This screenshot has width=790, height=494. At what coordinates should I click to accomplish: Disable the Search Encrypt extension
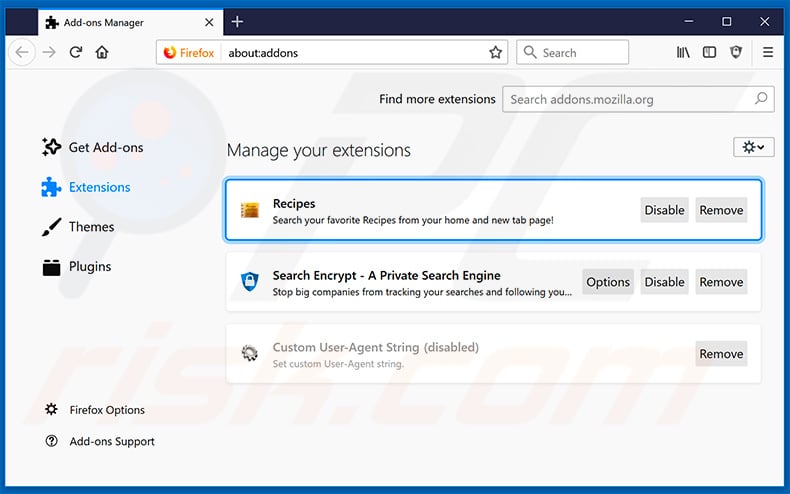[665, 282]
